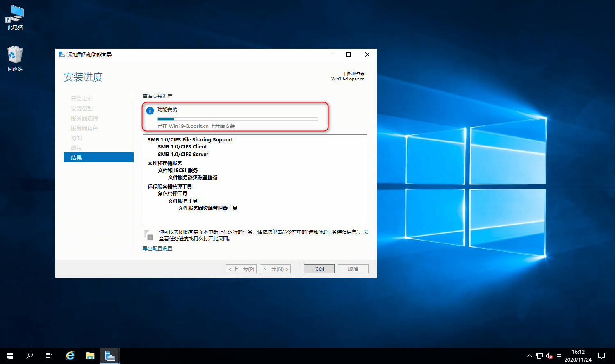Image resolution: width=615 pixels, height=364 pixels.
Task: Select the 确认 step
Action: 76,148
